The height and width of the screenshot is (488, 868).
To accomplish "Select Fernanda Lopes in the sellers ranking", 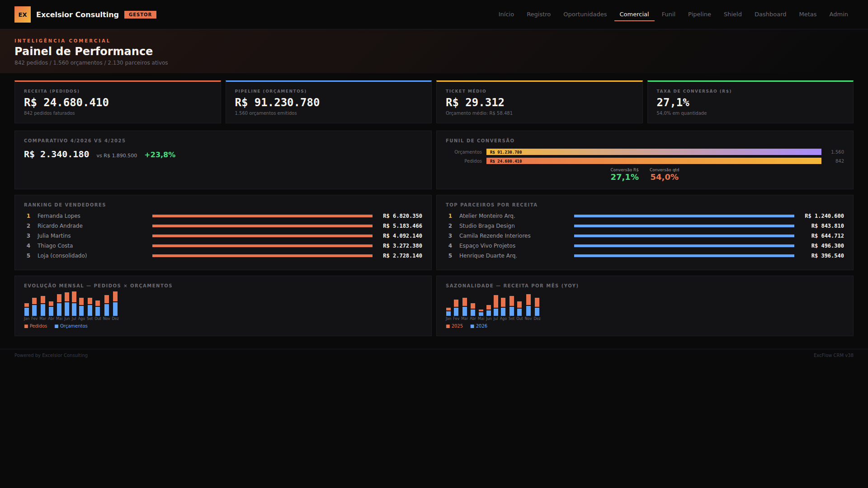I will (59, 216).
